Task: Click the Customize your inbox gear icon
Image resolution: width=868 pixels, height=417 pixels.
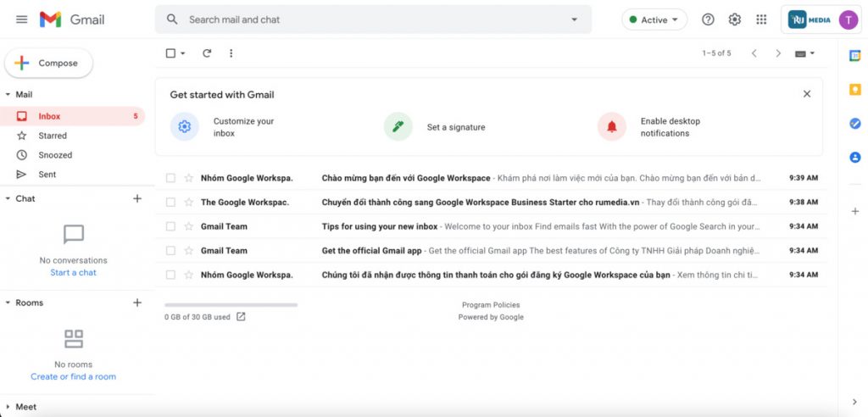Action: (x=184, y=127)
